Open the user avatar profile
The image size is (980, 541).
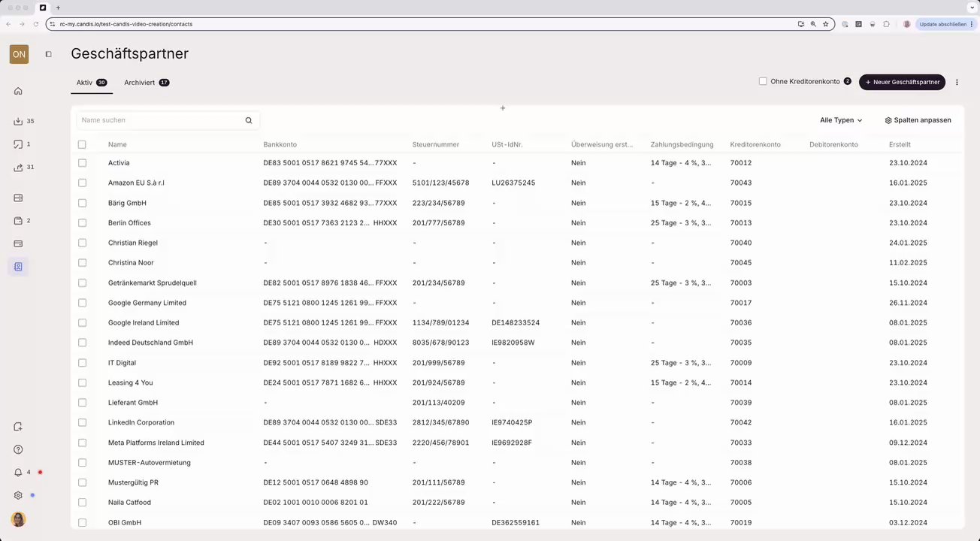coord(19,519)
